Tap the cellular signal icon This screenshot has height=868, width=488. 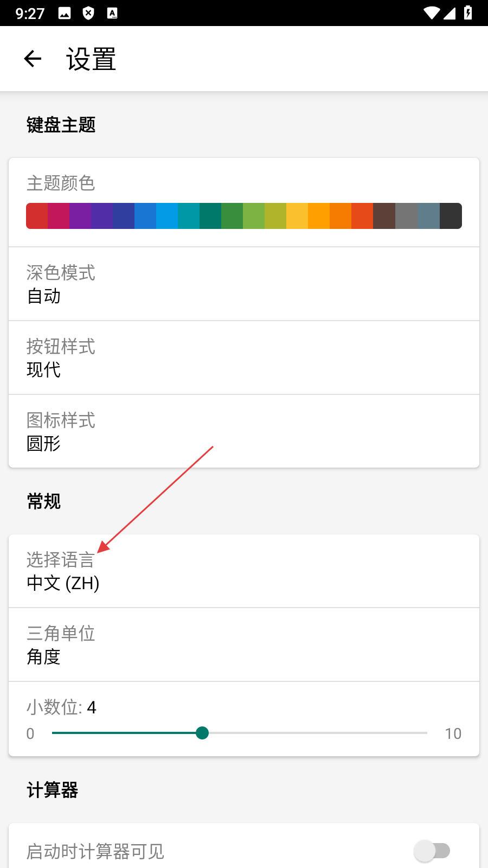pos(450,13)
